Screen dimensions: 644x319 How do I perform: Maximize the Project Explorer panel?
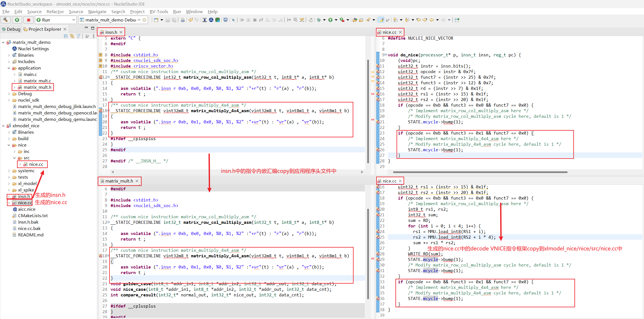[93, 28]
